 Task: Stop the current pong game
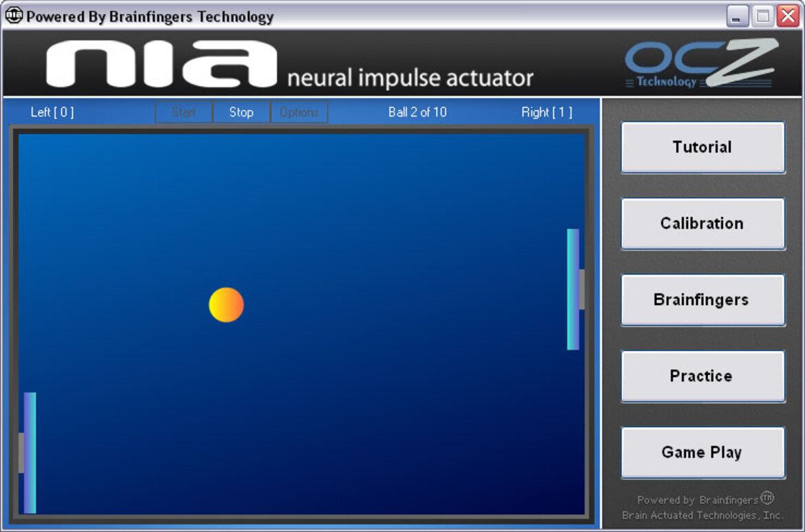pyautogui.click(x=241, y=112)
